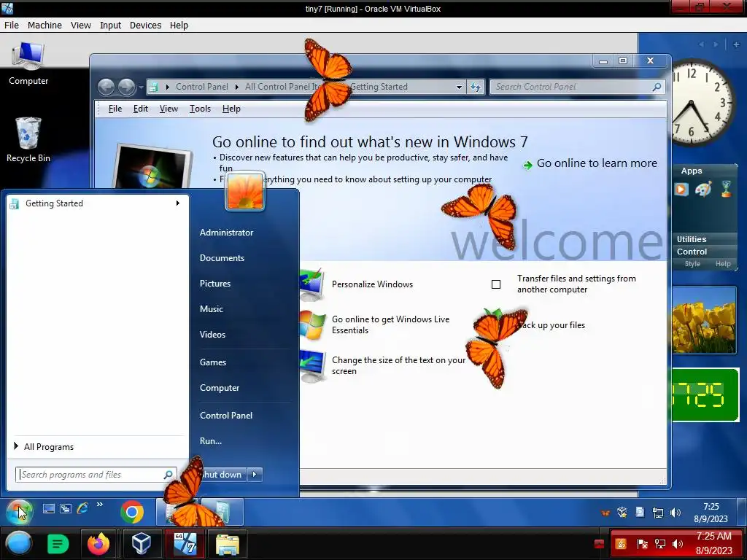Screen dimensions: 747x560
Task: Open file explorer on host taskbar
Action: coord(228,544)
